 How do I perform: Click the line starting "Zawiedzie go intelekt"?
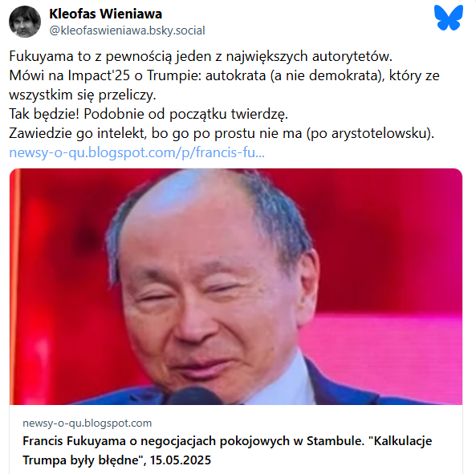point(222,133)
